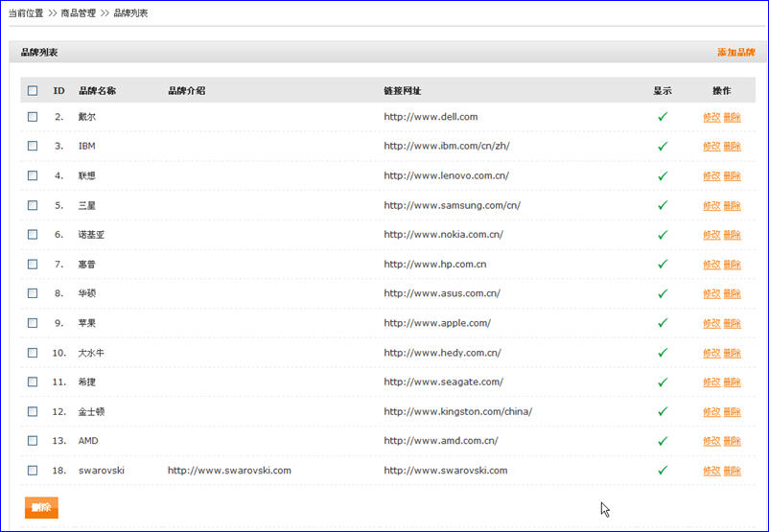This screenshot has width=769, height=532.
Task: Click the orange 删除 button below table
Action: tap(41, 507)
